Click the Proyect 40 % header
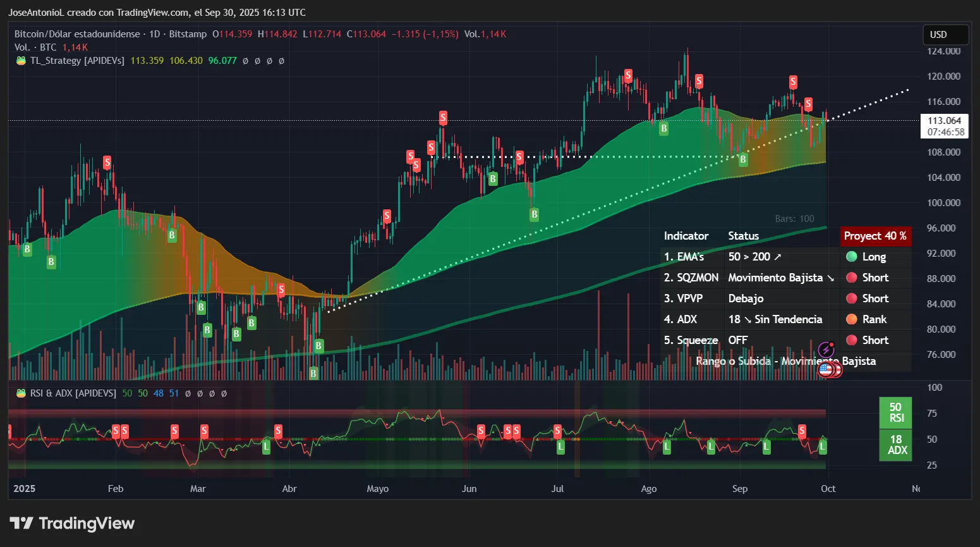The width and height of the screenshot is (980, 547). point(876,236)
